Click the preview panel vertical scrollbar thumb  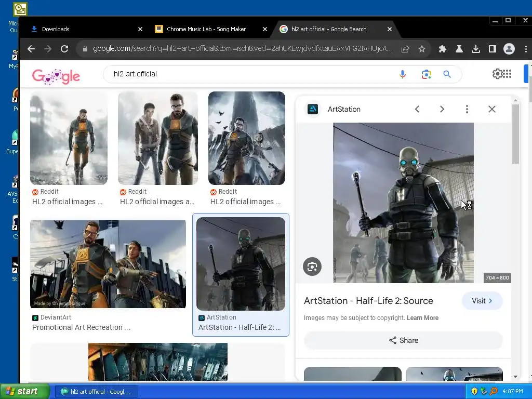coord(515,134)
